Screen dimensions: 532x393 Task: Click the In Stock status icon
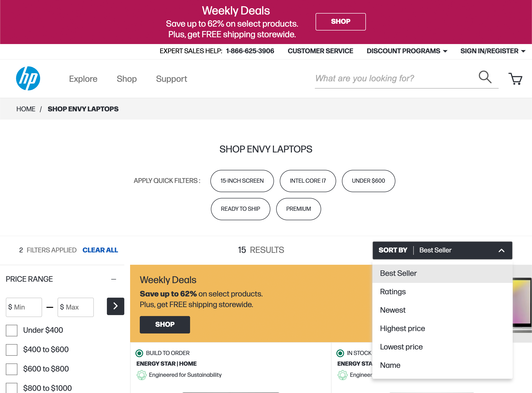[340, 353]
